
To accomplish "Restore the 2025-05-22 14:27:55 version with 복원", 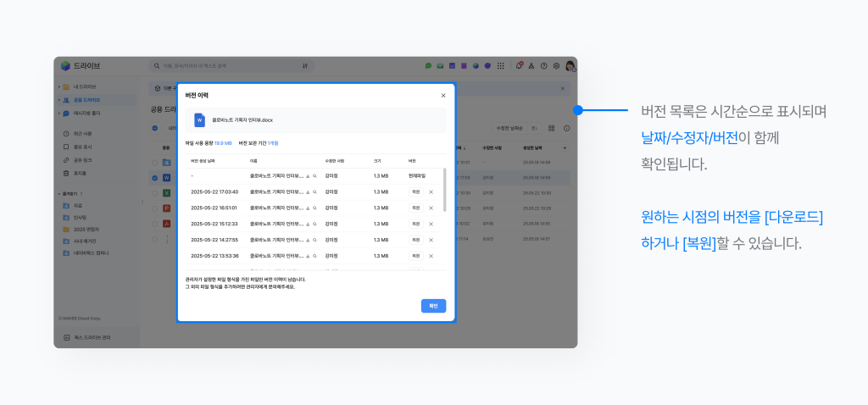I will (415, 240).
